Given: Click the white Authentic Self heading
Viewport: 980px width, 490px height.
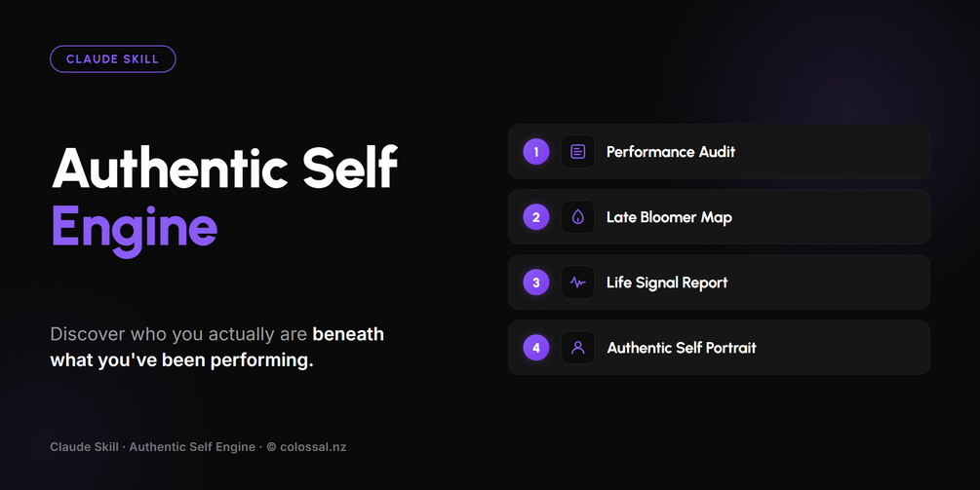Looking at the screenshot, I should [x=224, y=168].
